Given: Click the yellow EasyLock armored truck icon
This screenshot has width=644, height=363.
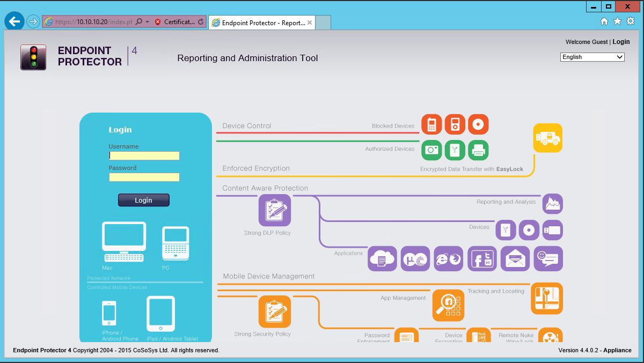Looking at the screenshot, I should (547, 138).
